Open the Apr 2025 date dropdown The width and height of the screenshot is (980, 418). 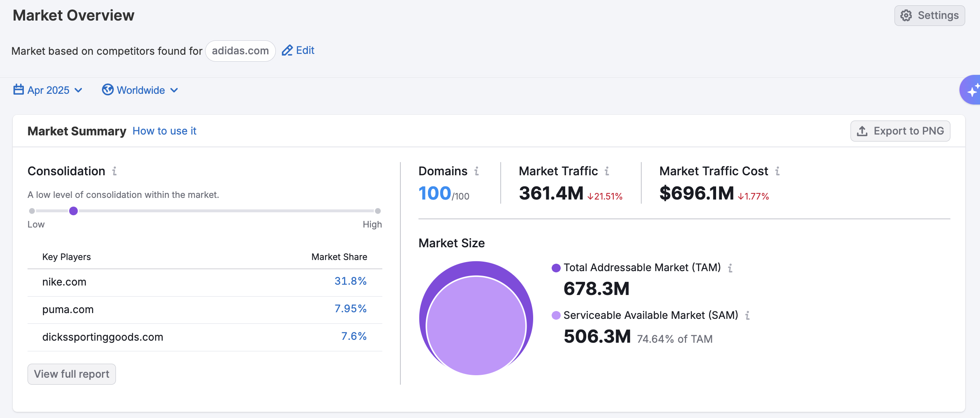pos(48,90)
